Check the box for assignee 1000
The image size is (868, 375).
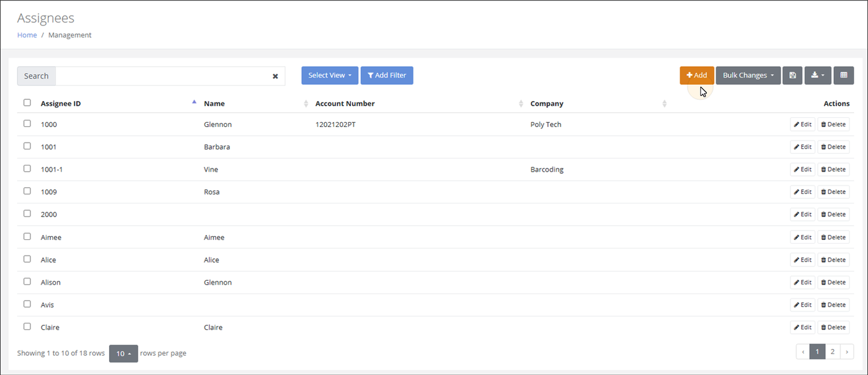(27, 123)
